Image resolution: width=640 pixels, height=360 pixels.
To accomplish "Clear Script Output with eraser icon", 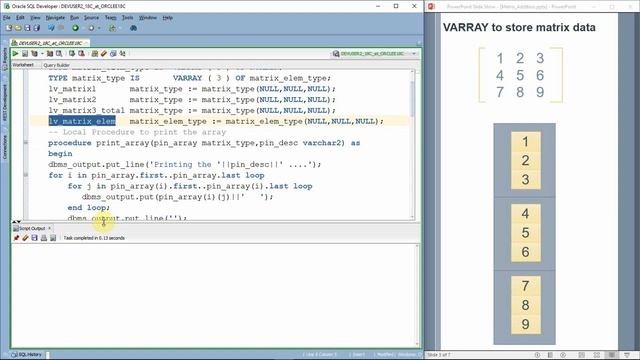I will pyautogui.click(x=25, y=238).
